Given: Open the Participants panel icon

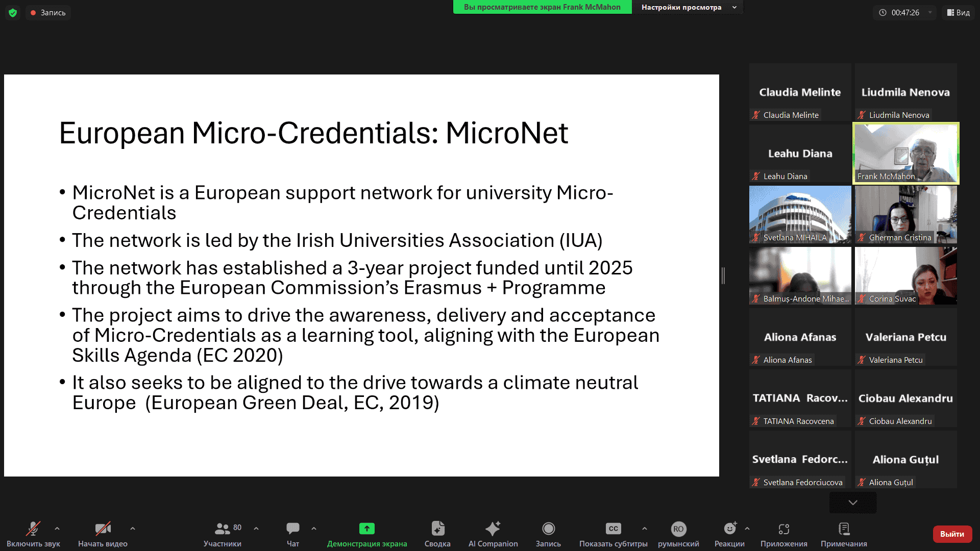Looking at the screenshot, I should (x=222, y=529).
